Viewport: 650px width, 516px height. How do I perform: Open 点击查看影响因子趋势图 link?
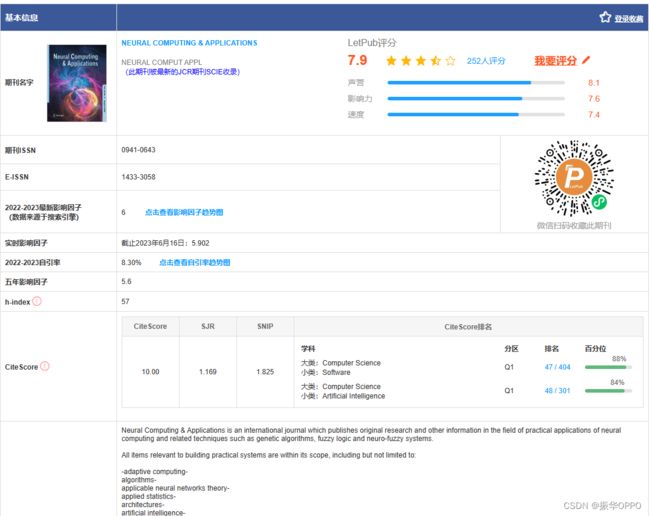pyautogui.click(x=184, y=212)
